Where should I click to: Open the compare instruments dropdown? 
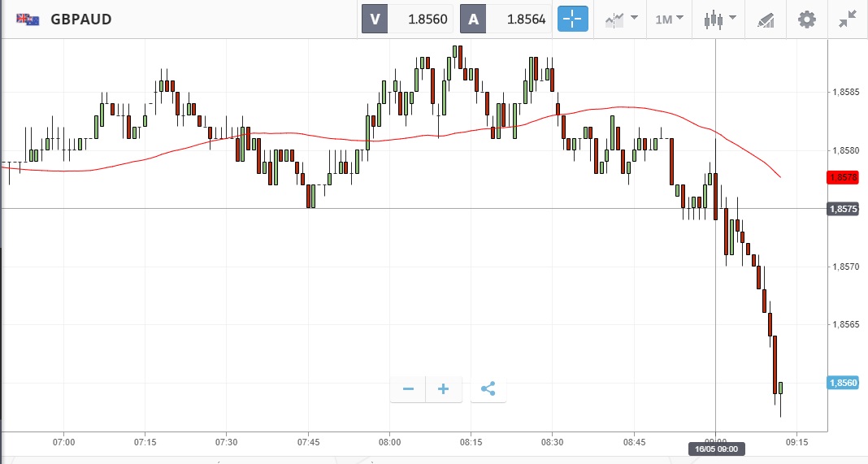[620, 19]
